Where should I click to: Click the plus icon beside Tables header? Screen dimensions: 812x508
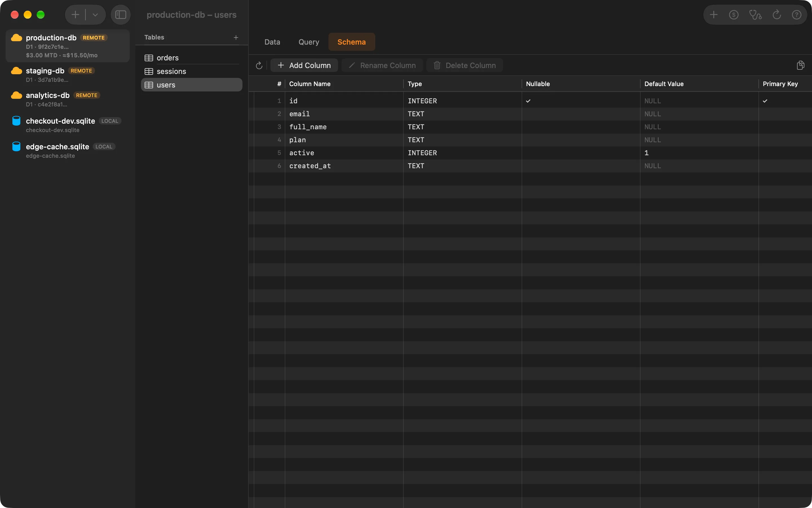point(236,37)
